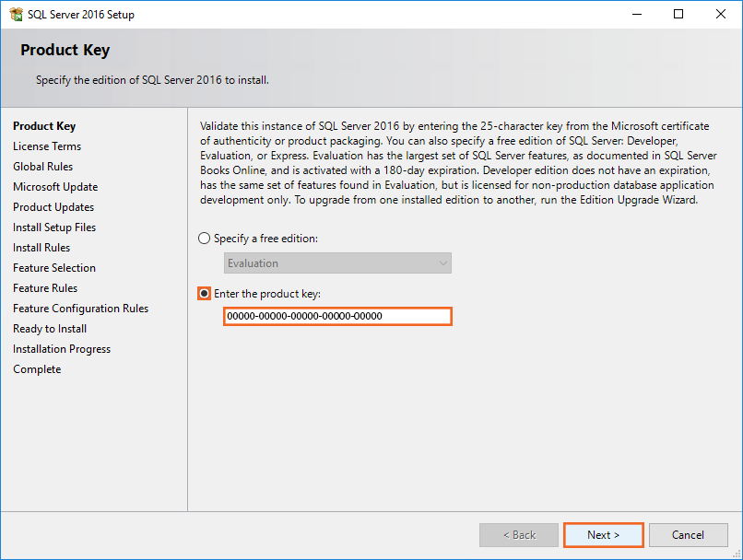Select Ready to Install step in sidebar
Image resolution: width=743 pixels, height=560 pixels.
50,329
